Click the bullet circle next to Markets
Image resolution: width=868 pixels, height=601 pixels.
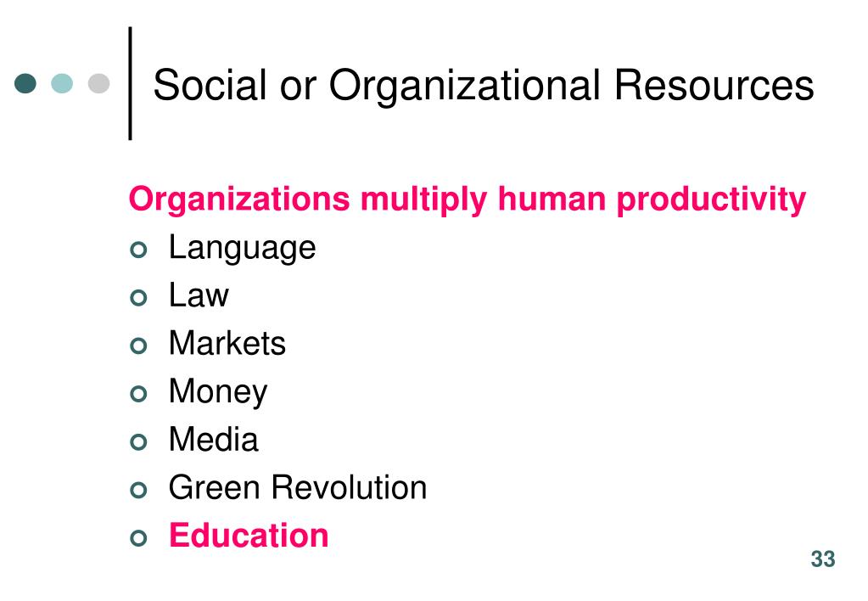coord(139,346)
